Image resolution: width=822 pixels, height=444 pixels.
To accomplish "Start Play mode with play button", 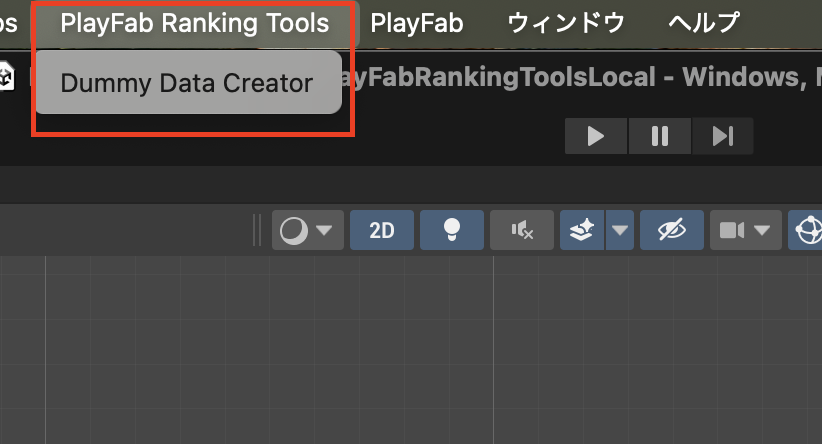I will (596, 136).
